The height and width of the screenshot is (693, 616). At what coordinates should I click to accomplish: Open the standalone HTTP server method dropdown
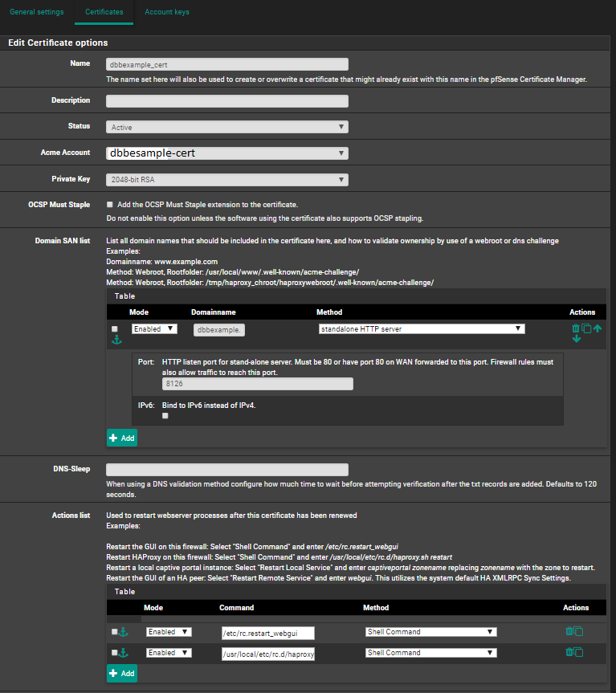click(x=422, y=328)
